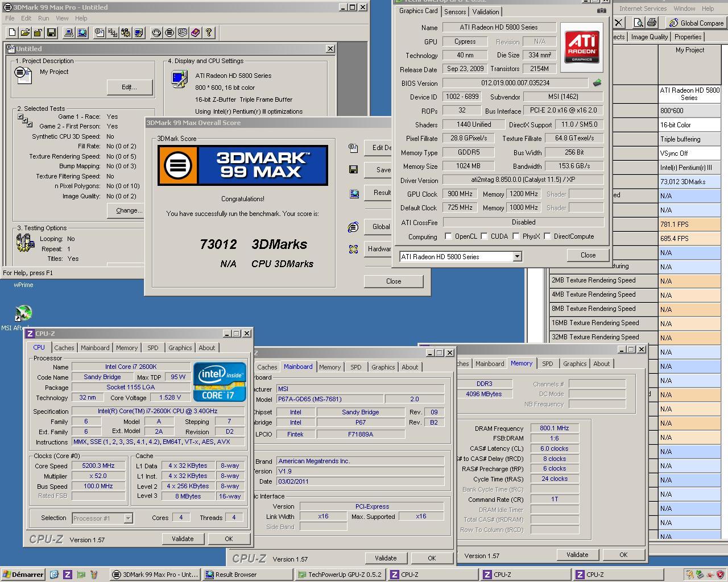Click the Edit... button in Project Description

point(129,87)
